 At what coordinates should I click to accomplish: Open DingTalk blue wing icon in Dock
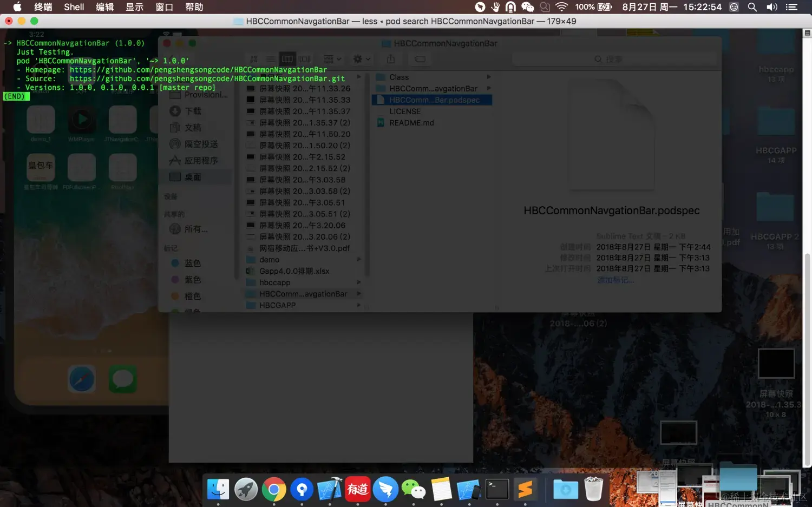point(385,490)
